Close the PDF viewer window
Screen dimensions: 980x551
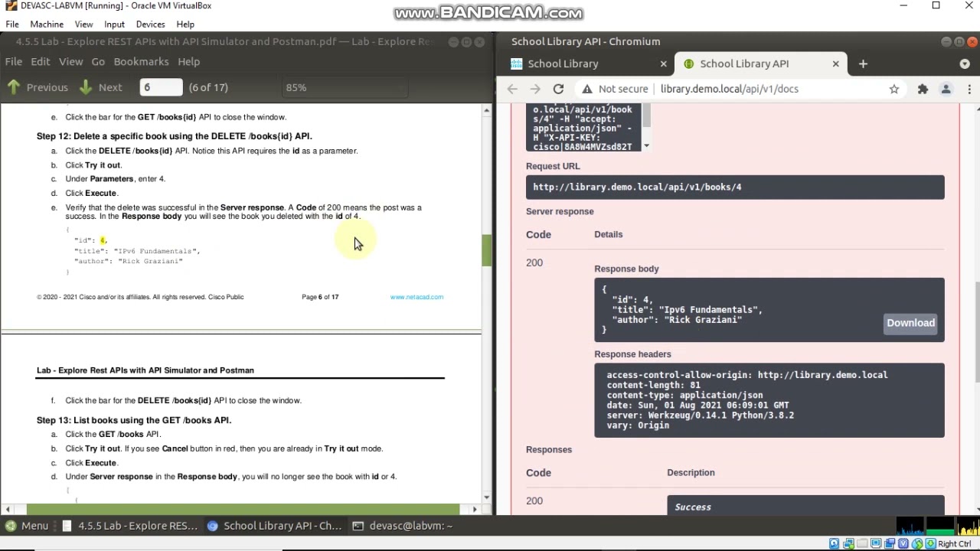point(480,42)
